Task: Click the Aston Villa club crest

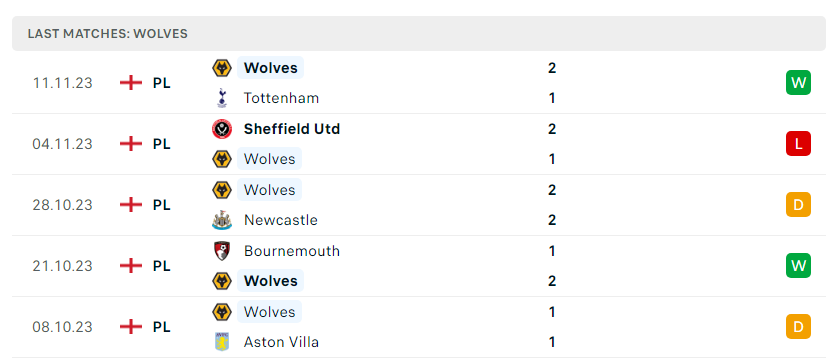Action: pyautogui.click(x=222, y=342)
